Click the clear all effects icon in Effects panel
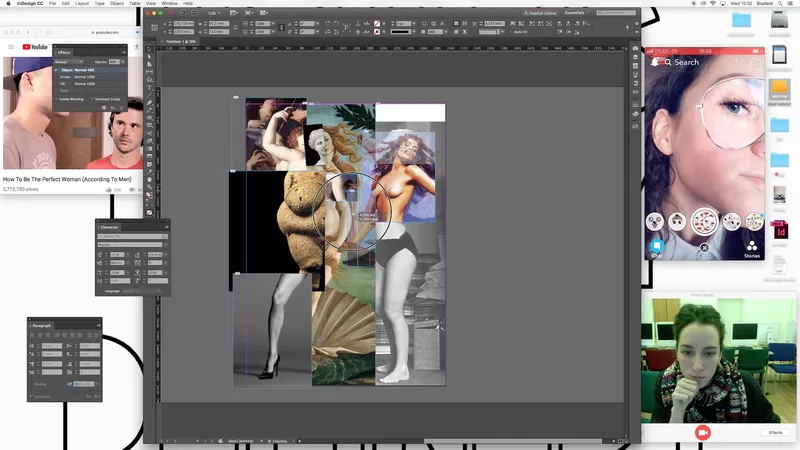800x450 pixels. tap(104, 108)
